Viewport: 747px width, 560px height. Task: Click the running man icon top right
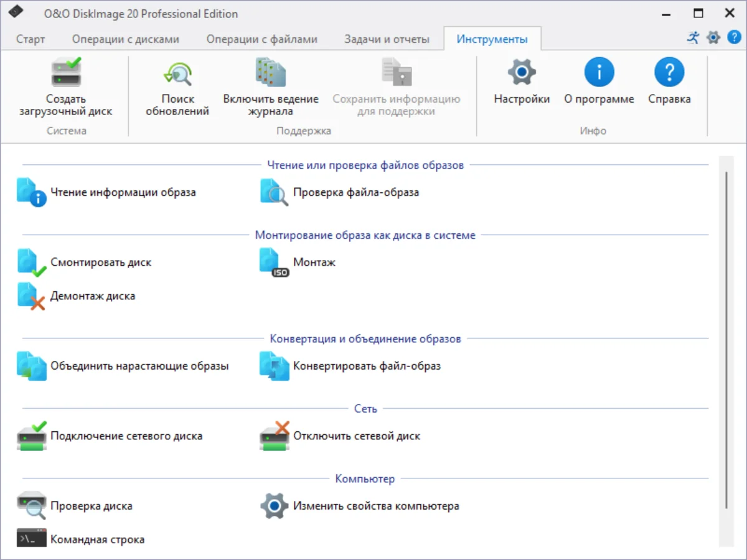pyautogui.click(x=693, y=37)
